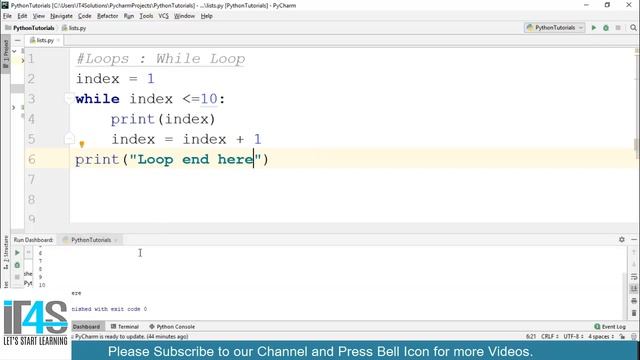640x360 pixels.
Task: Switch to the Terminal tool window
Action: click(x=125, y=327)
